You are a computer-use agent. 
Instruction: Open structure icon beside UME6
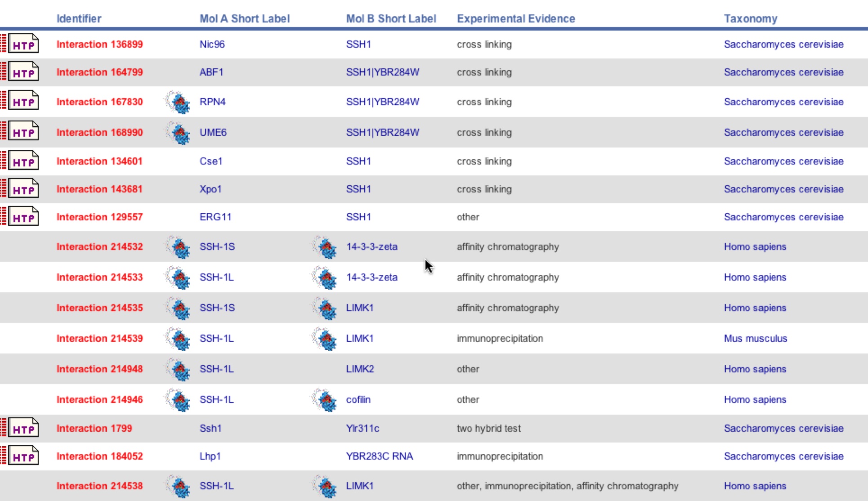click(x=178, y=133)
